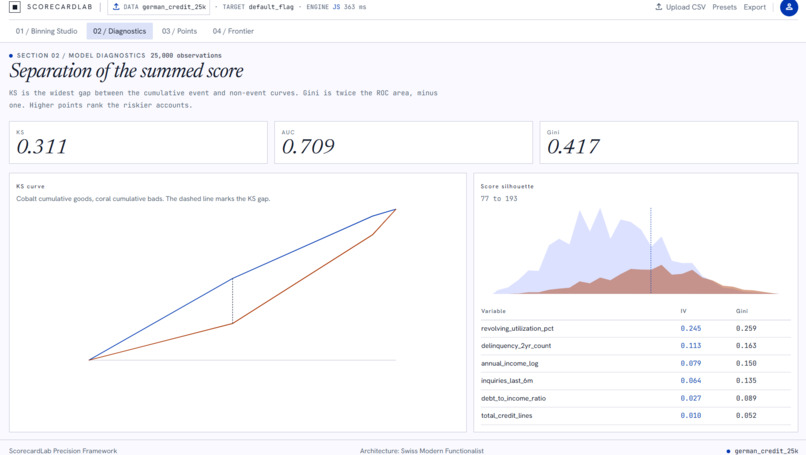This screenshot has height=455, width=806.
Task: Click the Export button
Action: (x=755, y=7)
